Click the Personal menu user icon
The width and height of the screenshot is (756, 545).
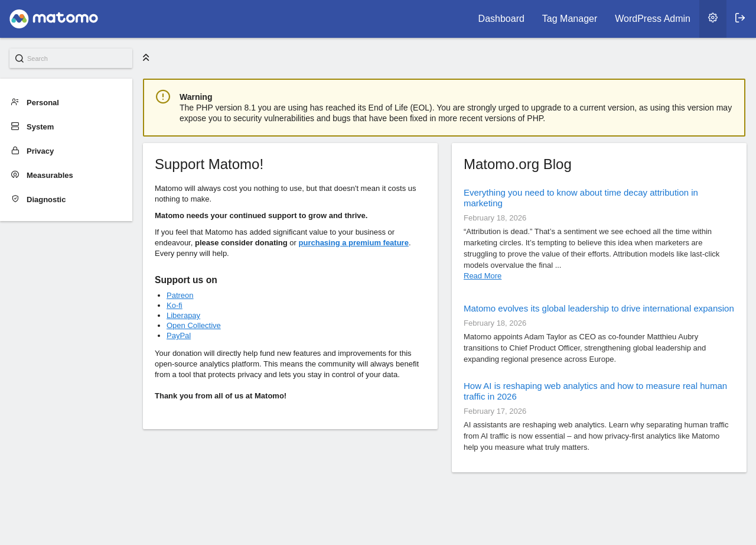coord(15,102)
